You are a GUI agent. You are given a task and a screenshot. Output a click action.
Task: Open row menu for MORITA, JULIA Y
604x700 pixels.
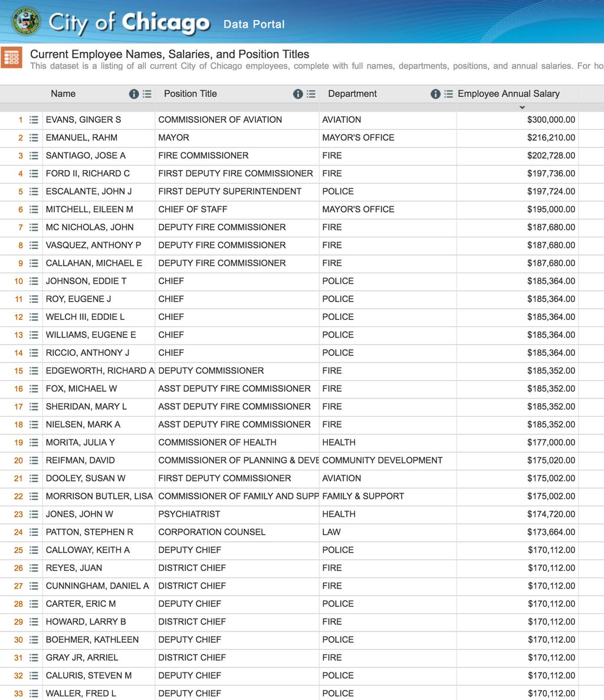coord(34,443)
